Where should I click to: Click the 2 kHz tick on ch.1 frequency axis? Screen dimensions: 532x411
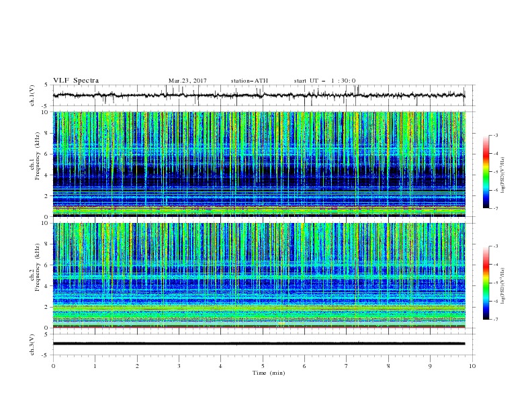(x=46, y=195)
